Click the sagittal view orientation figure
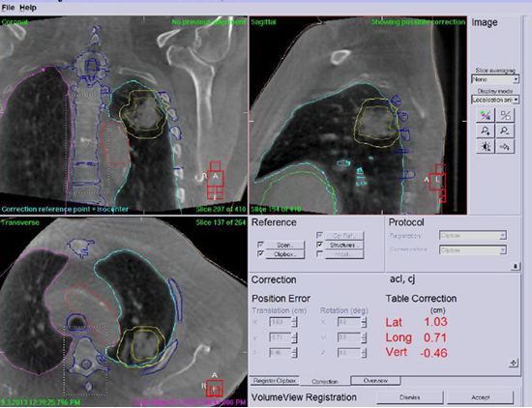This screenshot has width=532, height=408. [x=438, y=183]
